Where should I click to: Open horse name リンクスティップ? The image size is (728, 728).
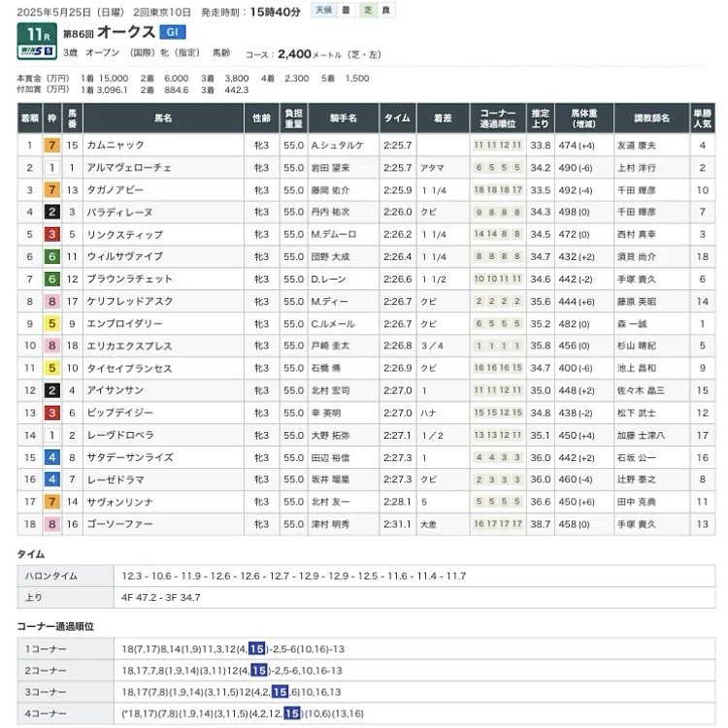tap(125, 235)
